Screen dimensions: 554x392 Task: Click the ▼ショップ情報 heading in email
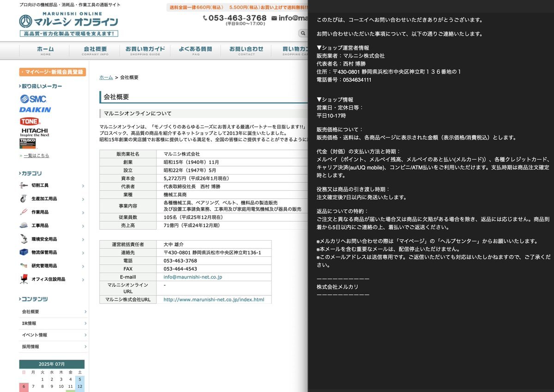[335, 99]
